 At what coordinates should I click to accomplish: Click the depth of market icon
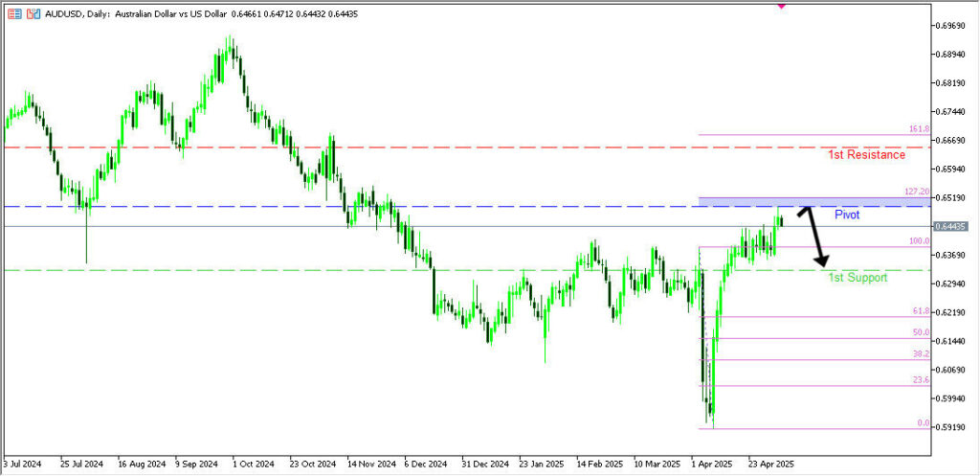point(33,15)
